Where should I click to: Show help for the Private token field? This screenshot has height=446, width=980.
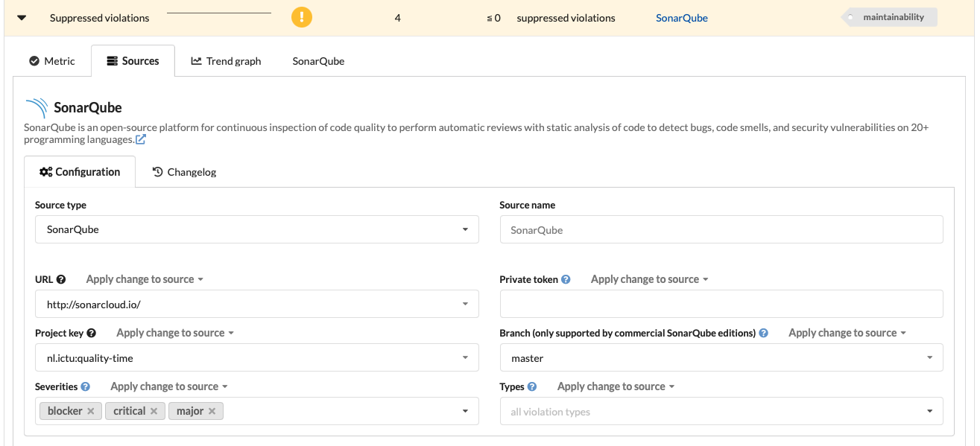click(566, 279)
